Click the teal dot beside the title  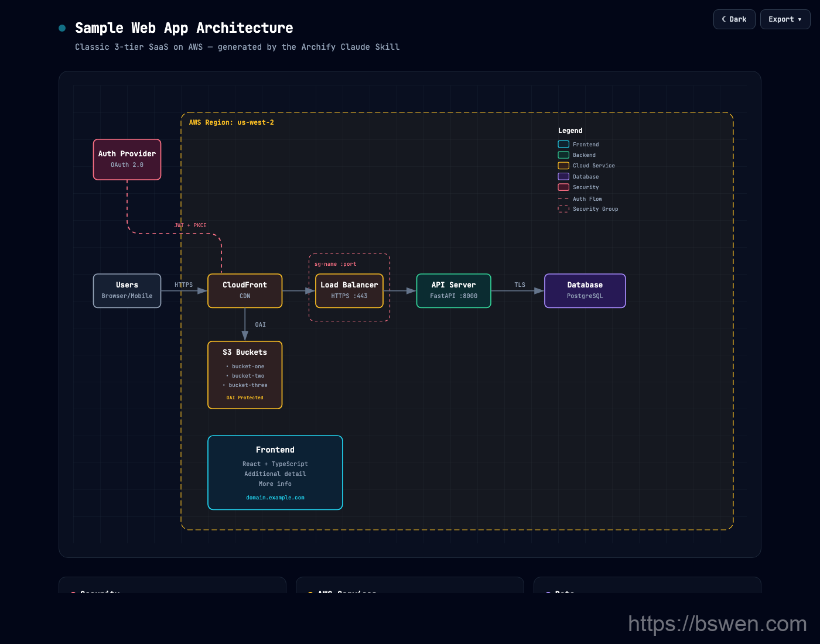62,28
